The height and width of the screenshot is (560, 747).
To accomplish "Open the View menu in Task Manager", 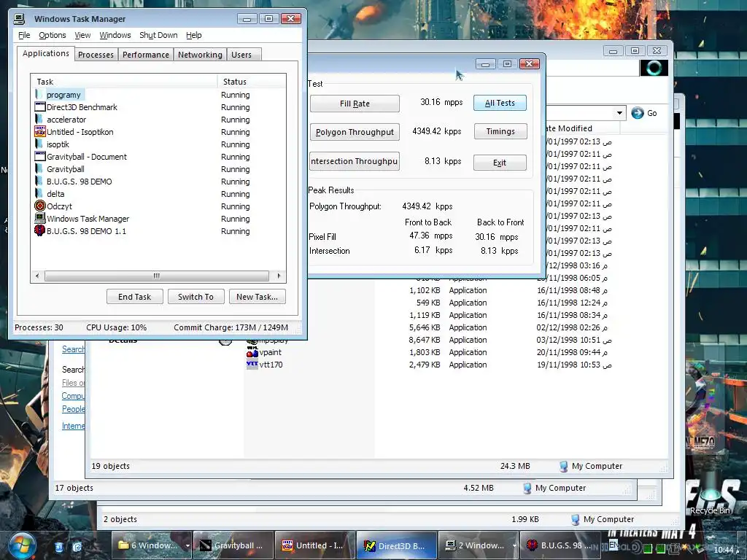I will [82, 35].
